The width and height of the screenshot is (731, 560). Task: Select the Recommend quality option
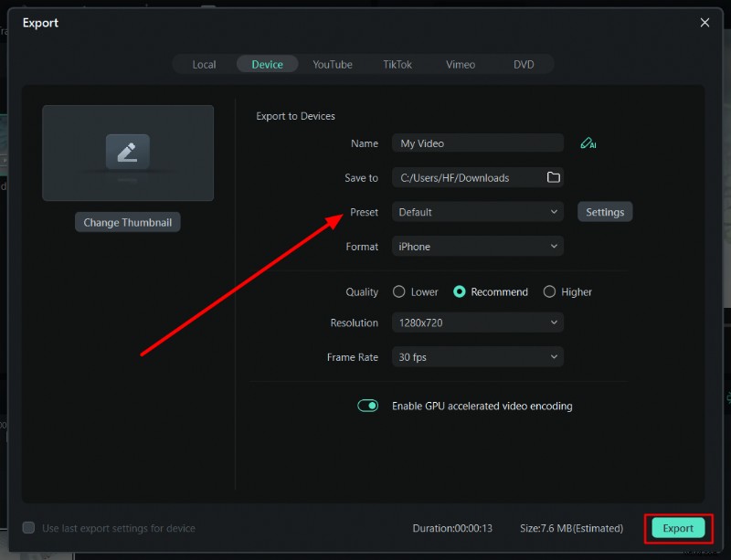click(461, 291)
